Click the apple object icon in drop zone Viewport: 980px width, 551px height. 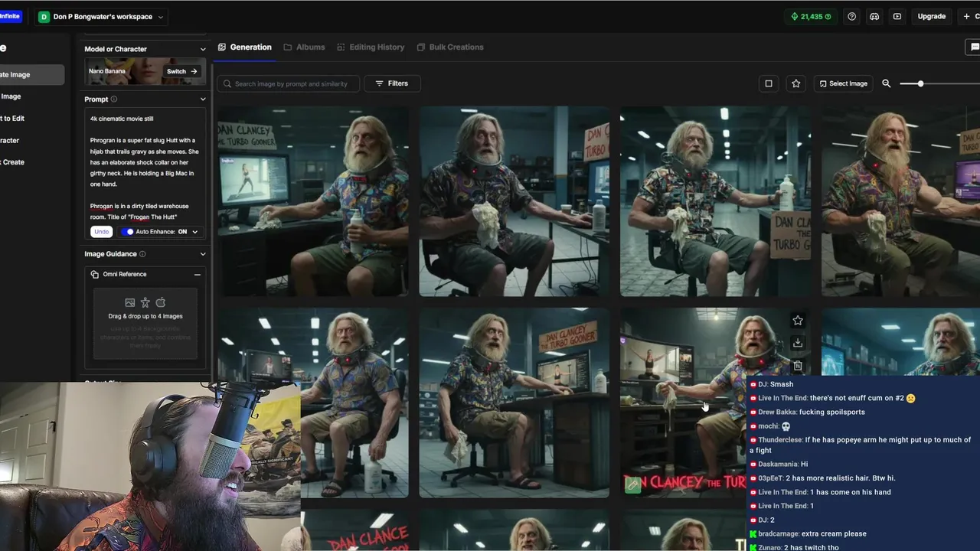pyautogui.click(x=161, y=302)
